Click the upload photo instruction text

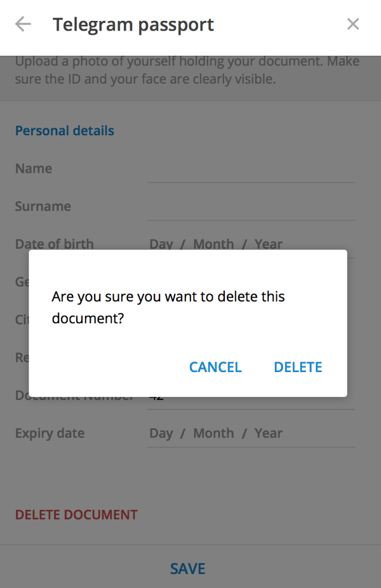click(x=187, y=70)
